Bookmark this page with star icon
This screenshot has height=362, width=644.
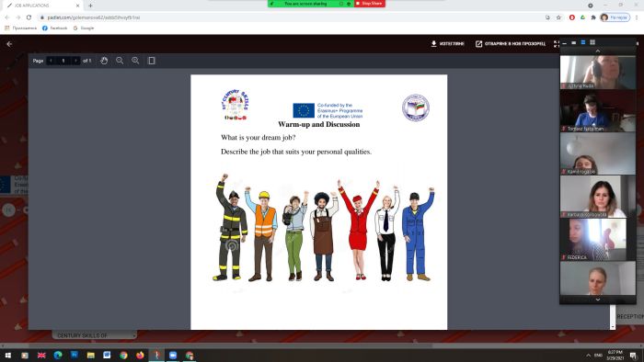558,17
